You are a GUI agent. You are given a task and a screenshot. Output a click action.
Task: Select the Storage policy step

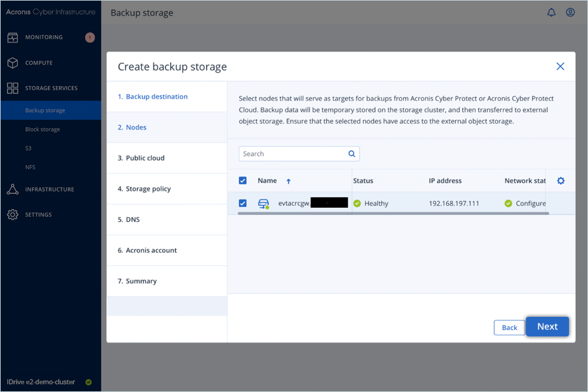148,189
